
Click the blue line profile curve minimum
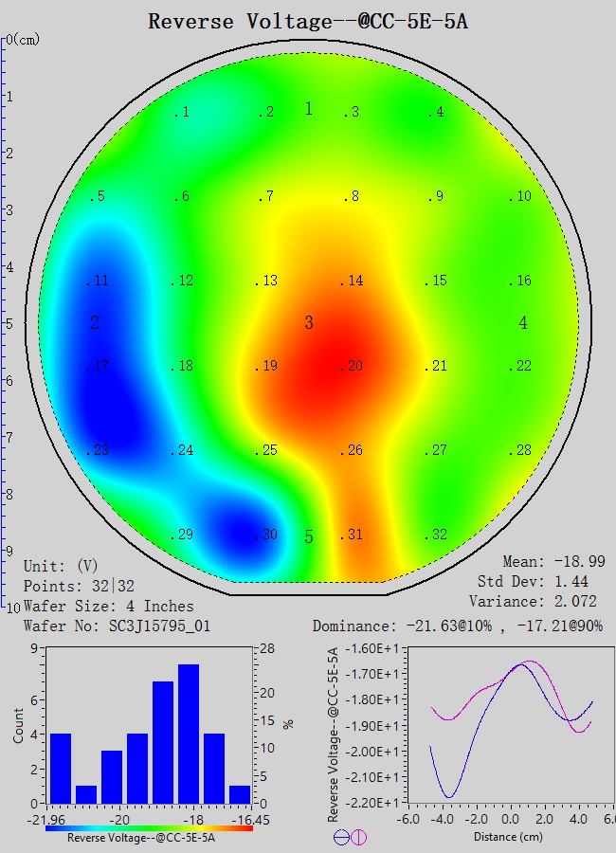coord(450,796)
